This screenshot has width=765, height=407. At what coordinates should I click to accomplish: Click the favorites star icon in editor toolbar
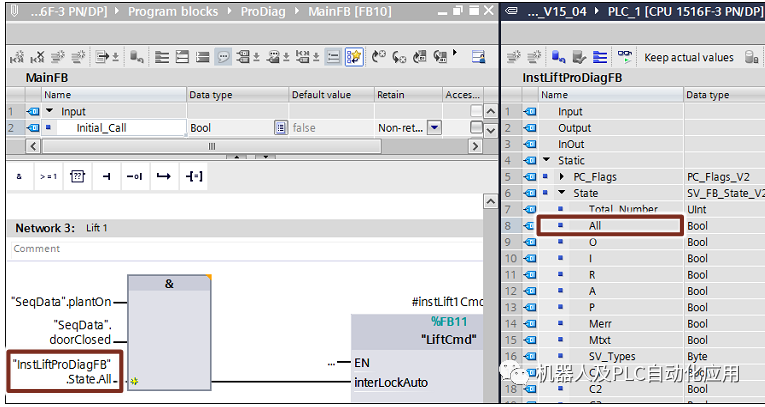pyautogui.click(x=354, y=58)
